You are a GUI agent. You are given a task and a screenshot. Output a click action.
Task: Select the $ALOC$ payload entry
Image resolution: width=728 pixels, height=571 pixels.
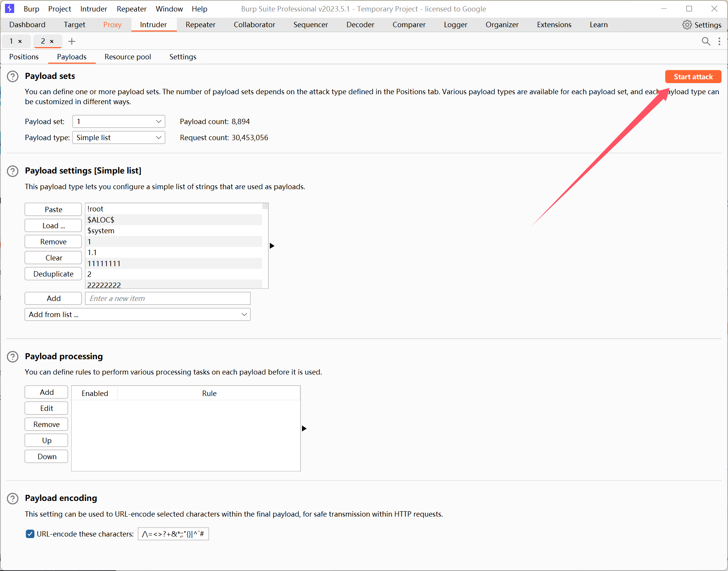tap(174, 220)
